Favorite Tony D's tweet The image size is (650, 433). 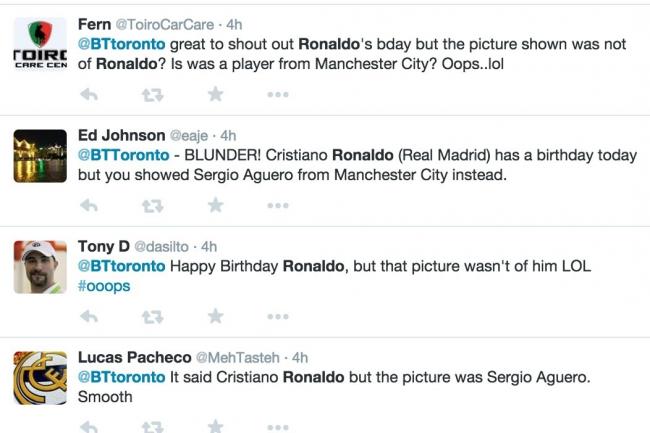[x=215, y=316]
